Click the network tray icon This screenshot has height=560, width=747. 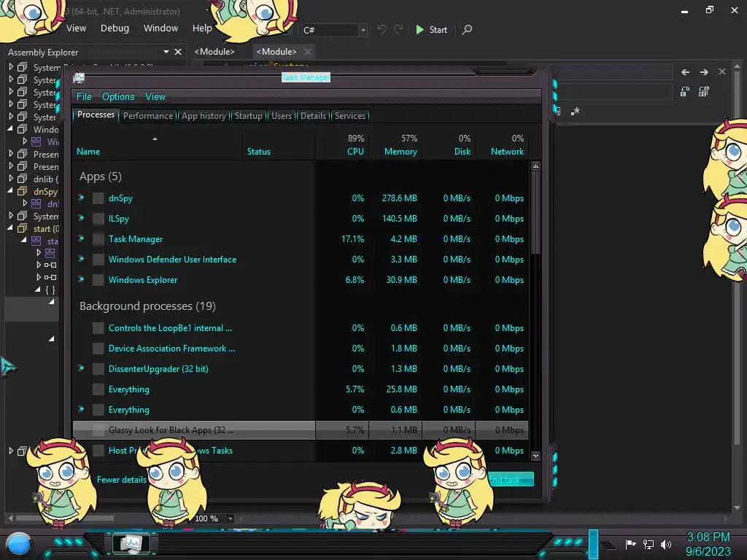pyautogui.click(x=649, y=544)
